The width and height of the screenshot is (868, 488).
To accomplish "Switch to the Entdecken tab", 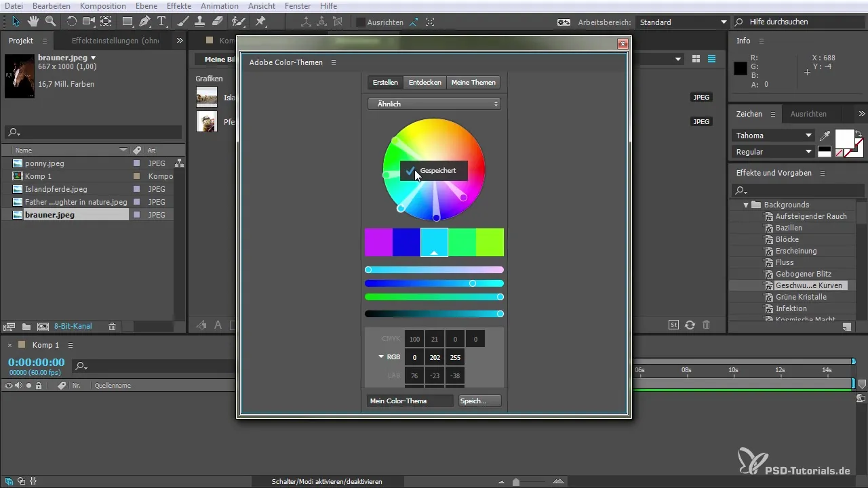I will tap(425, 83).
